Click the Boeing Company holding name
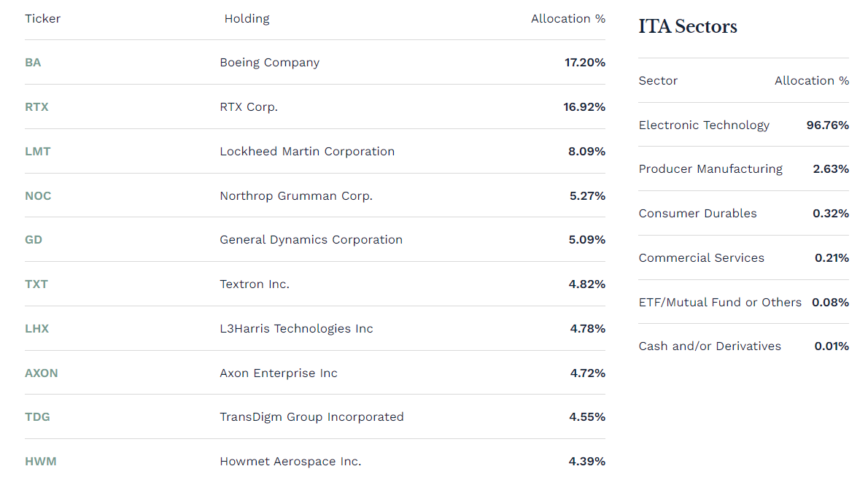Viewport: 868px width, 485px height. (270, 63)
